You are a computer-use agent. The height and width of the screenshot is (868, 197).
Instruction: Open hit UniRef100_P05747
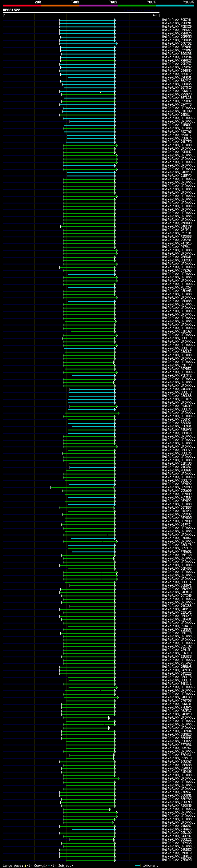pos(176,748)
